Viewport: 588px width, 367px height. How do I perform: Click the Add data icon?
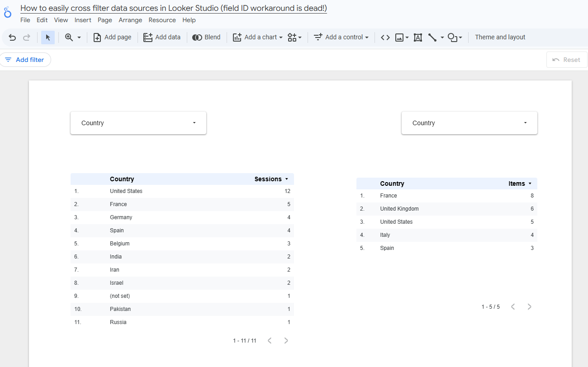tap(147, 37)
